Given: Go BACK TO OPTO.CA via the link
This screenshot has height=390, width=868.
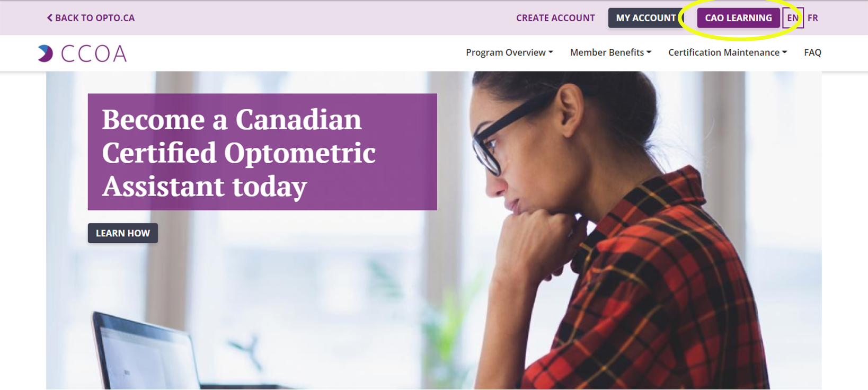Looking at the screenshot, I should tap(91, 18).
